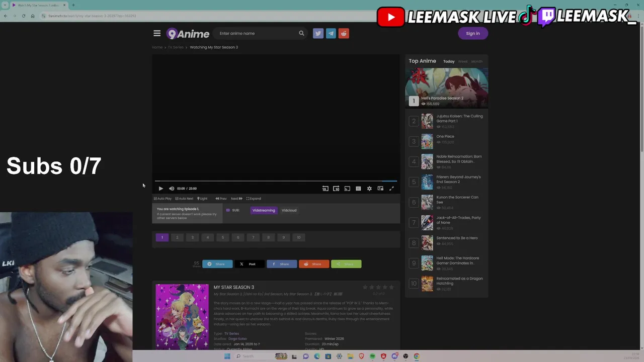Open Google Chrome from the taskbar
The height and width of the screenshot is (362, 644).
point(417,356)
